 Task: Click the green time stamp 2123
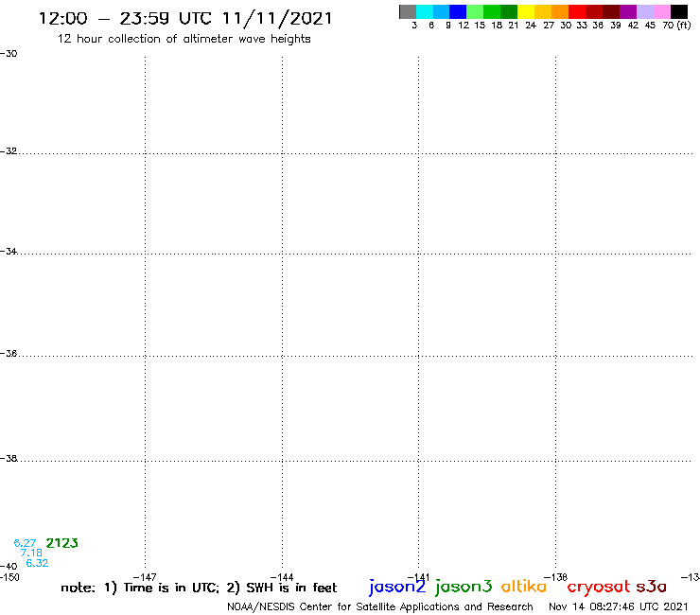point(62,543)
